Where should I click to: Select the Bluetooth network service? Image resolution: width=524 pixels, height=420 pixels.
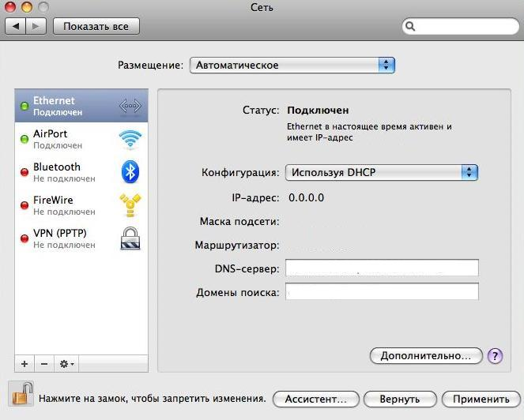tap(81, 172)
